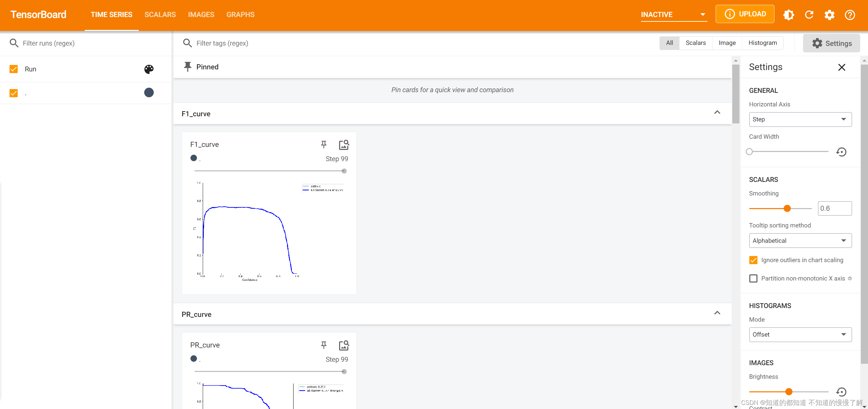Viewport: 868px width, 409px height.
Task: Click the pin icon on F1_curve card
Action: 323,144
